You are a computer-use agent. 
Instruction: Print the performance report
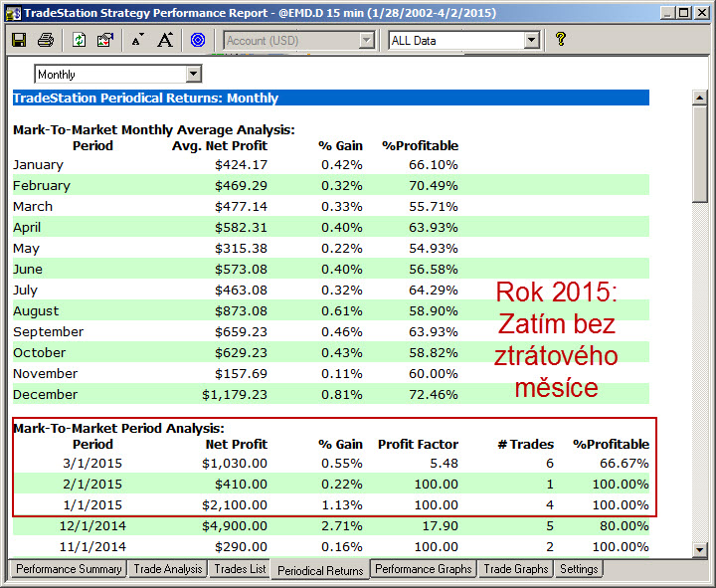click(46, 40)
